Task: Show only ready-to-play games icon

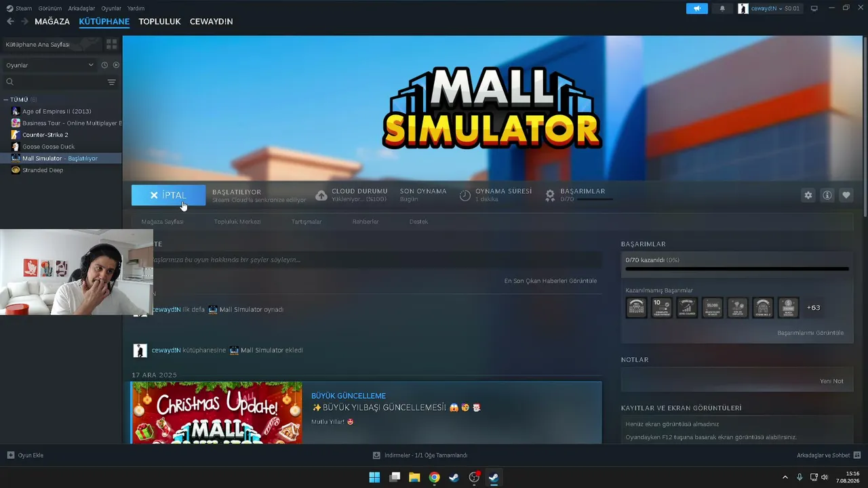Action: 116,65
